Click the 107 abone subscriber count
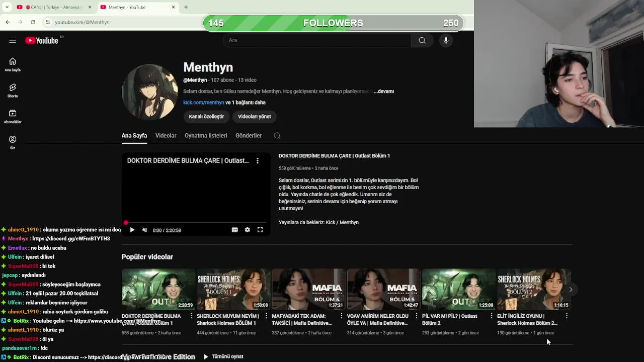 [x=222, y=80]
